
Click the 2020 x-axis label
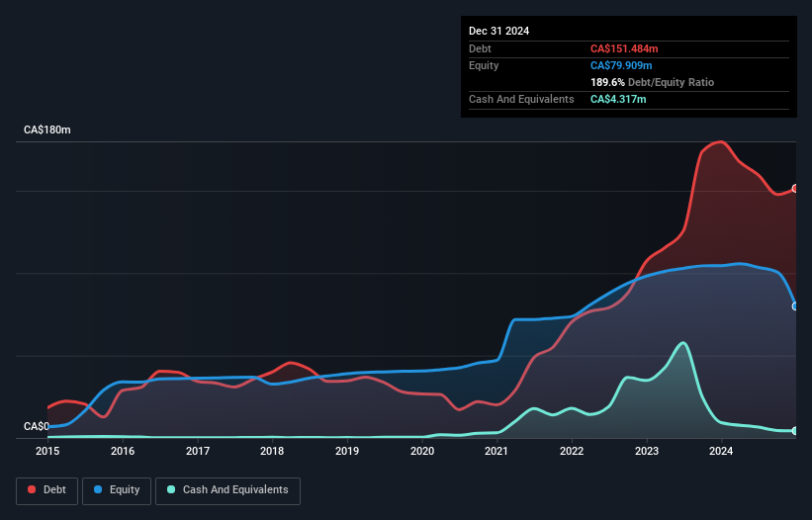coord(422,451)
